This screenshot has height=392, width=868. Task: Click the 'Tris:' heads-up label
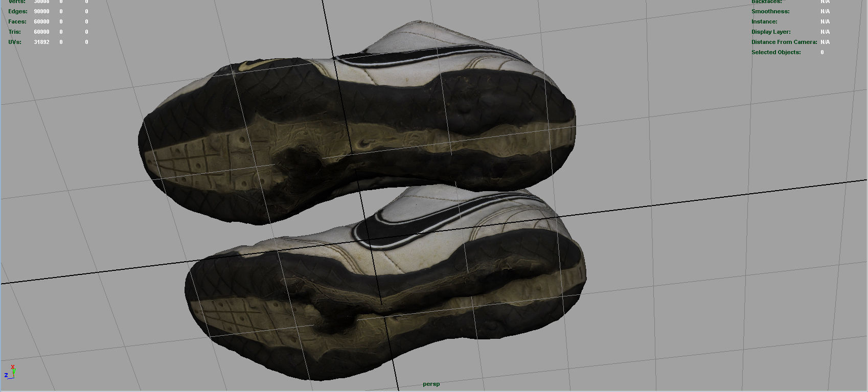coord(14,32)
